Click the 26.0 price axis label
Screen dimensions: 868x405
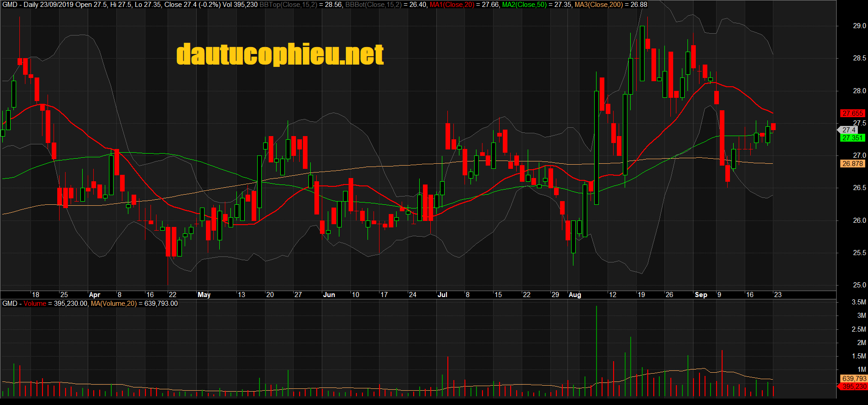[x=859, y=220]
